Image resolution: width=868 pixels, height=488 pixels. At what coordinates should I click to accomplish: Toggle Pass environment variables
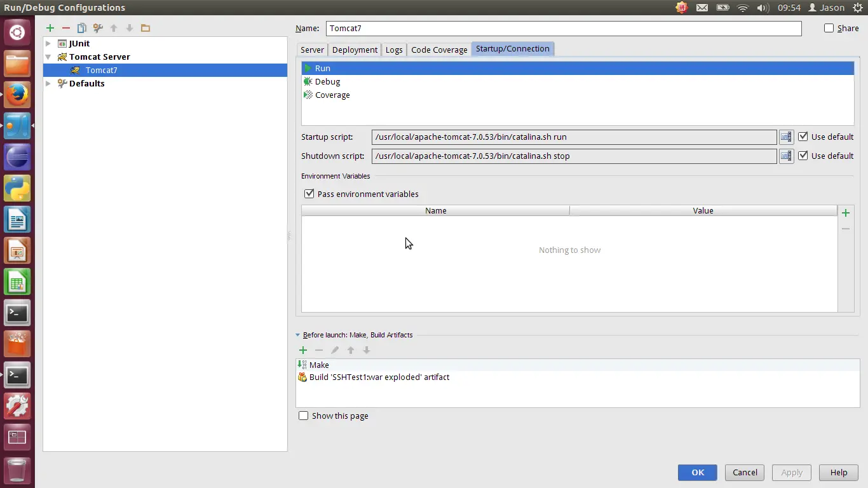coord(309,194)
